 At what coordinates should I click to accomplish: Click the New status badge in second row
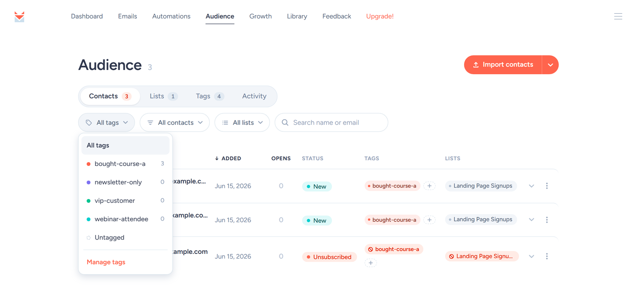tap(317, 220)
